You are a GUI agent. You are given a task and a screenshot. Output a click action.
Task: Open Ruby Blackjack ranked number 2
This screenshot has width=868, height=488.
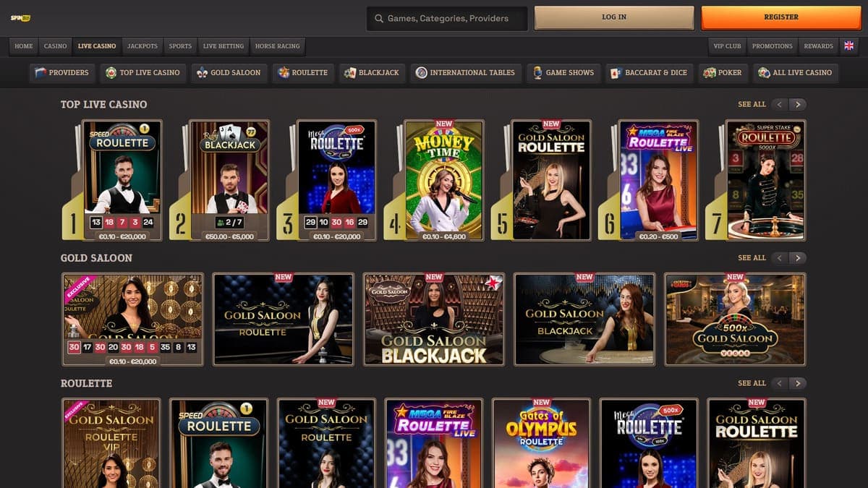[x=229, y=180]
